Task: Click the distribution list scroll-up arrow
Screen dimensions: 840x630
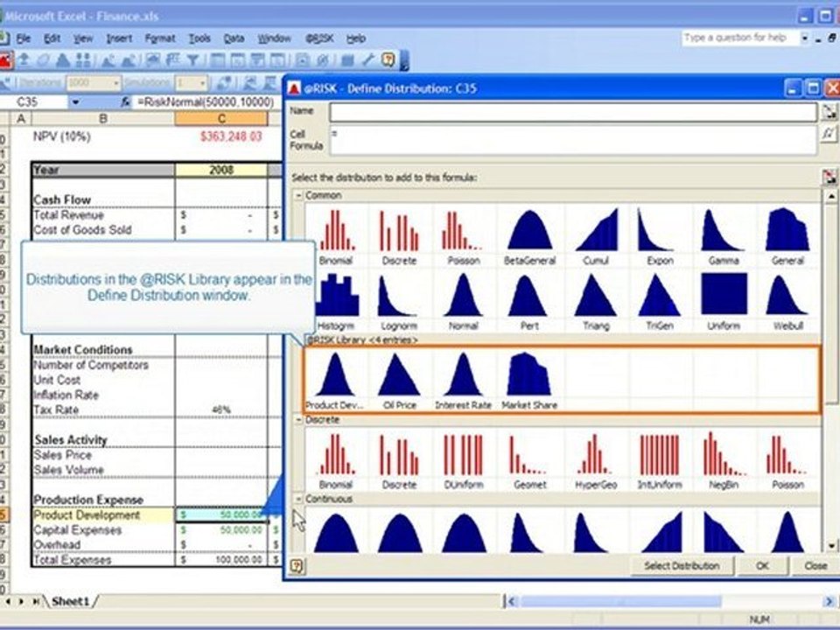Action: click(831, 196)
